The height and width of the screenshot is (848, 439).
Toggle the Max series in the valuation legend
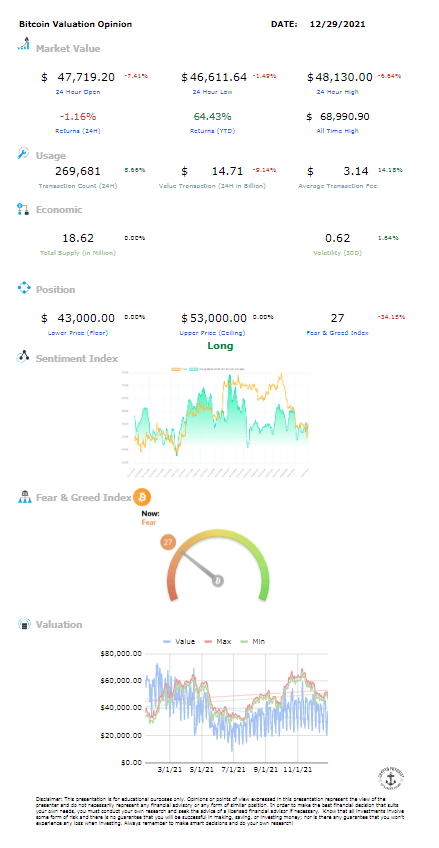[x=217, y=641]
